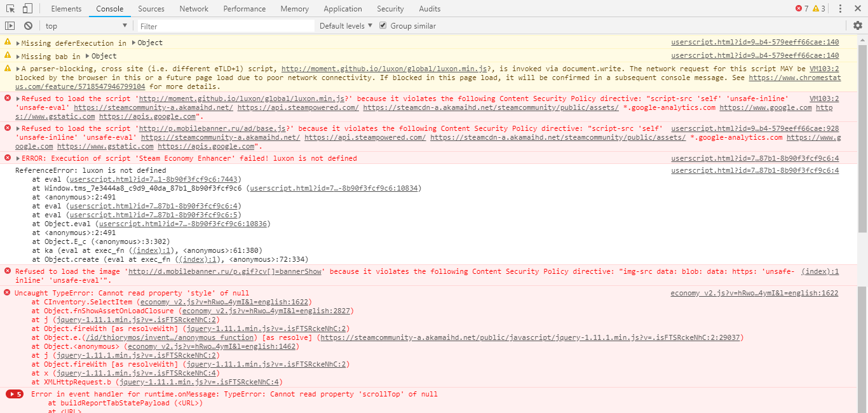
Task: Show the console sidebar icon
Action: 10,26
